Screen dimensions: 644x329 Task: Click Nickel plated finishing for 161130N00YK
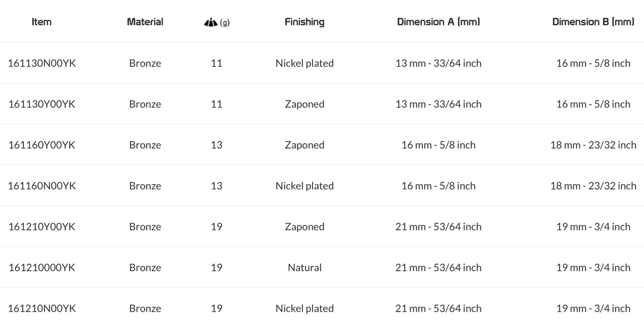click(x=304, y=63)
